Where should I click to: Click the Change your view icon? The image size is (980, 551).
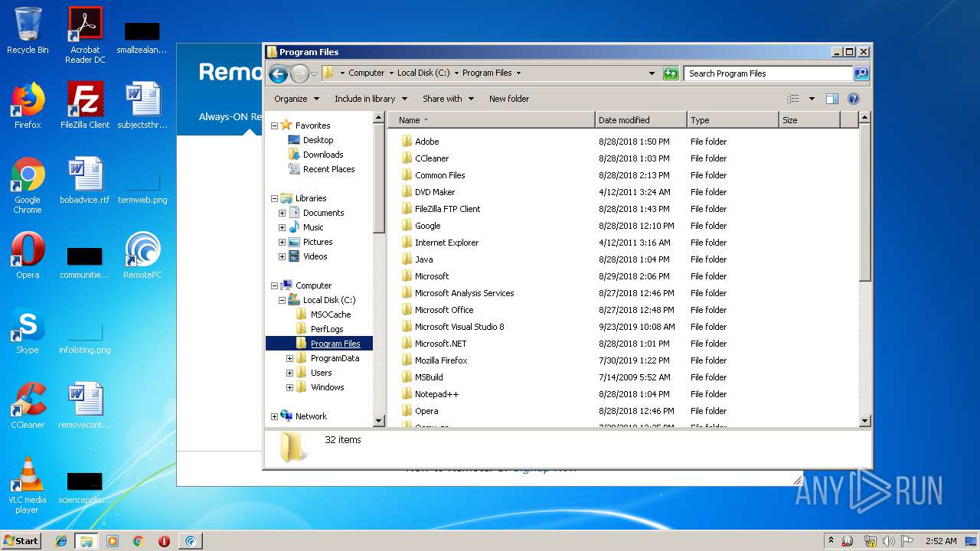(793, 99)
